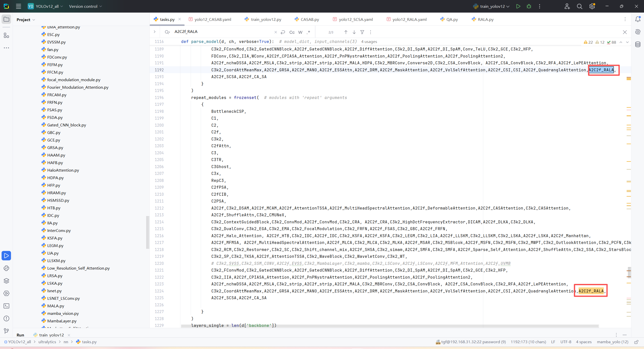This screenshot has width=644, height=349.
Task: Open Git tool window in left sidebar
Action: click(7, 331)
